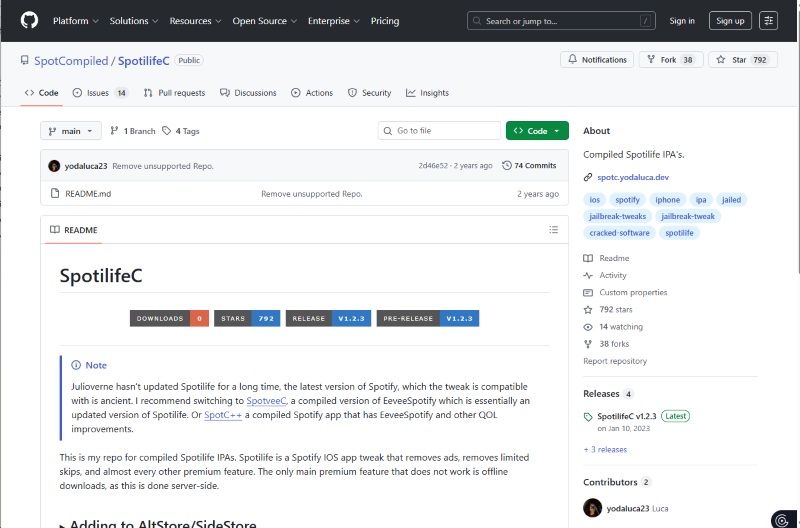
Task: Open the README outline icon
Action: pos(553,230)
